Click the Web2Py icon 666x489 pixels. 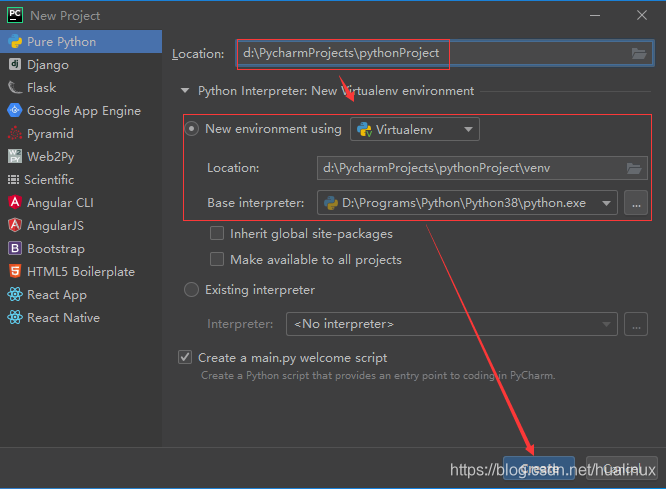click(15, 156)
